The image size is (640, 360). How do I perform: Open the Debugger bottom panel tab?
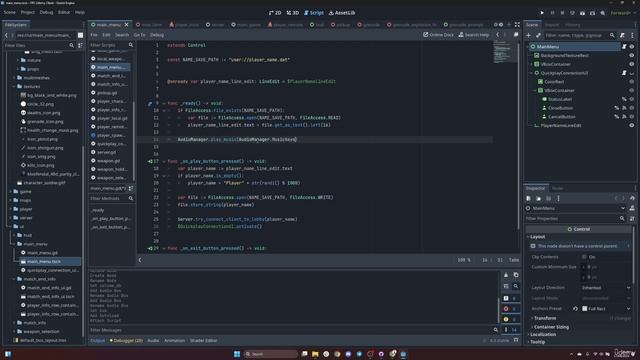click(126, 340)
